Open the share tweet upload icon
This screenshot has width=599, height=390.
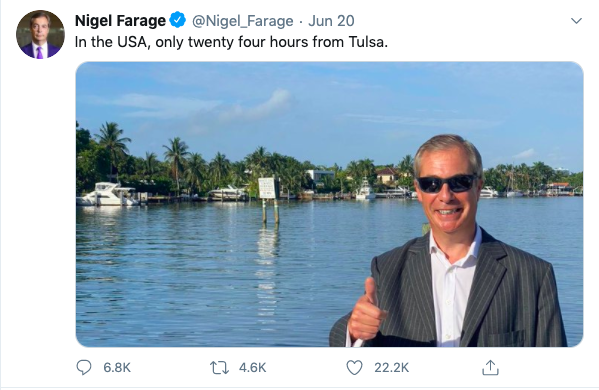(x=490, y=367)
